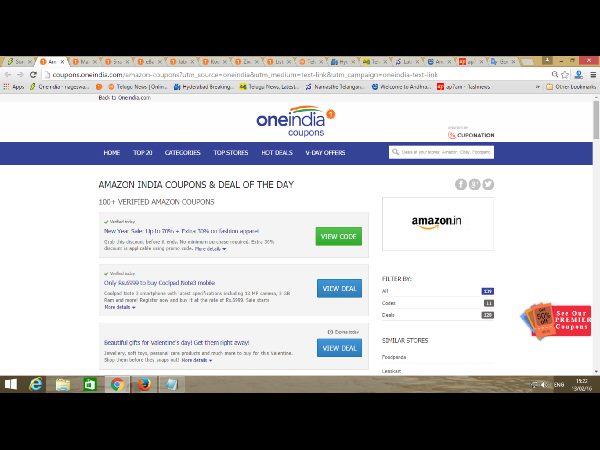Go to HOT DEALS in navigation bar
This screenshot has width=600, height=450.
click(x=276, y=153)
